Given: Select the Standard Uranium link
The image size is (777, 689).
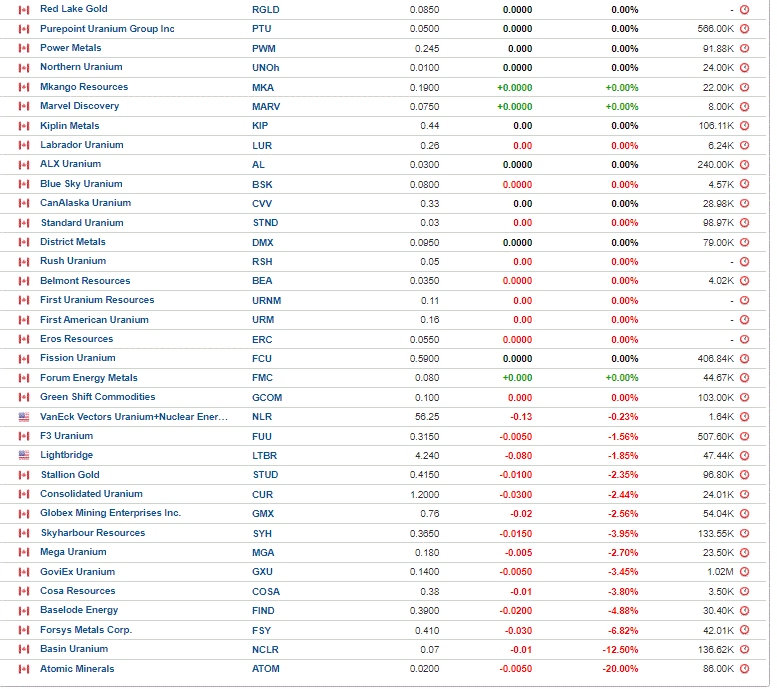Looking at the screenshot, I should click(82, 223).
